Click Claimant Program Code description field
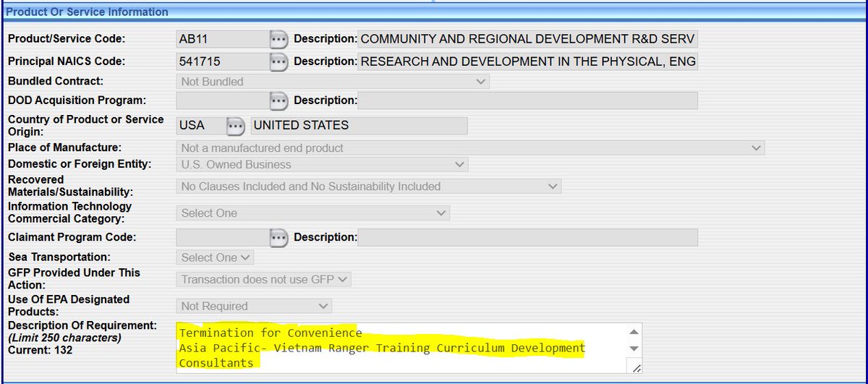This screenshot has height=384, width=868. point(528,237)
